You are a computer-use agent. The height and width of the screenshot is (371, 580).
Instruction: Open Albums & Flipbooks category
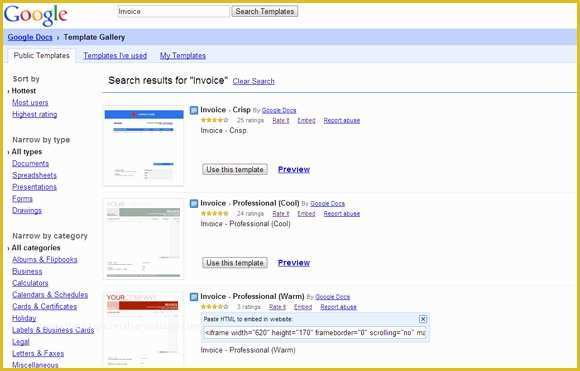pos(44,260)
